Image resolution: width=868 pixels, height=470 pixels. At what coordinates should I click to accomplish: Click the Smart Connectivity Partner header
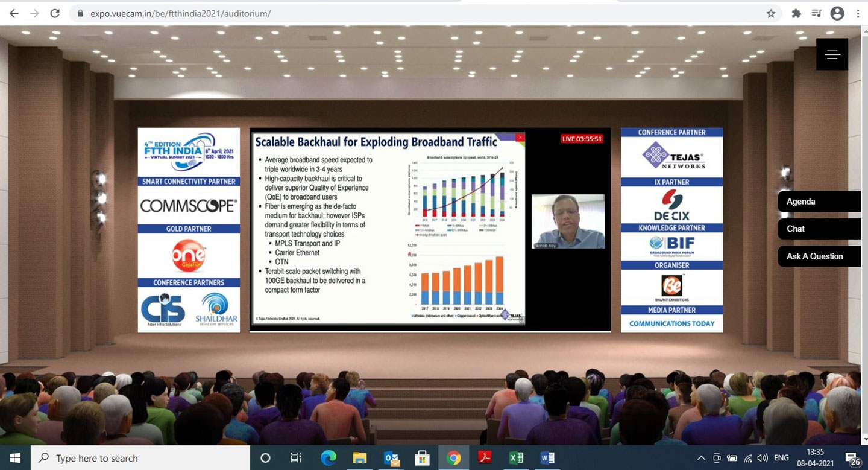click(x=189, y=181)
